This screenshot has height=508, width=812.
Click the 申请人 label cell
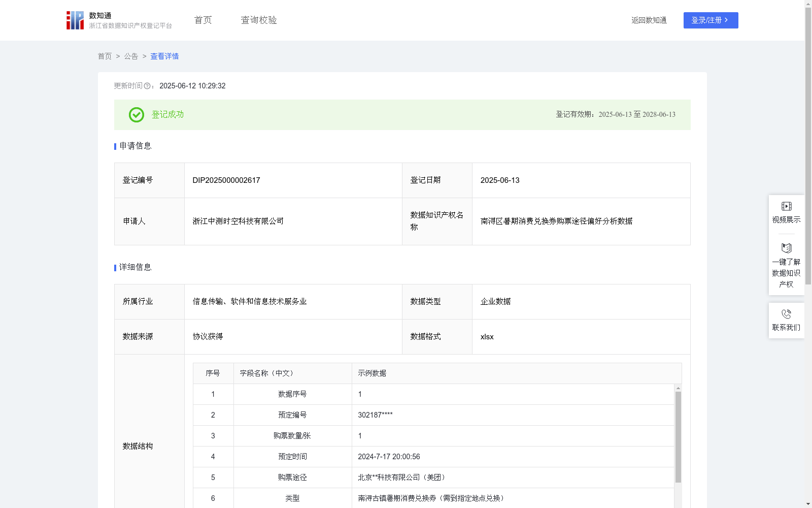(149, 221)
